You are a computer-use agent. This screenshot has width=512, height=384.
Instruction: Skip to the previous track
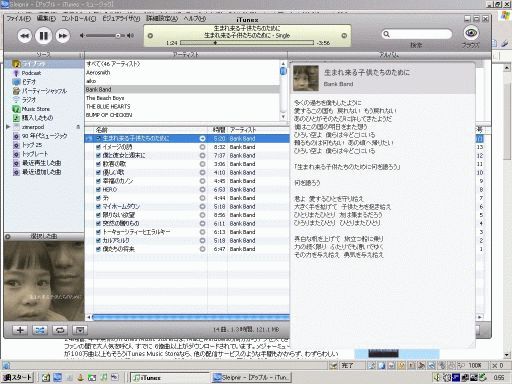[x=25, y=36]
